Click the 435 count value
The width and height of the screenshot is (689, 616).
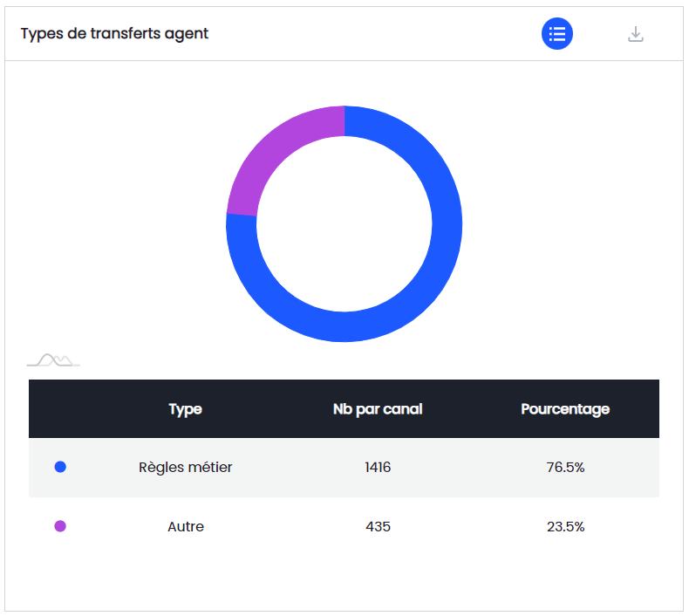tap(378, 526)
